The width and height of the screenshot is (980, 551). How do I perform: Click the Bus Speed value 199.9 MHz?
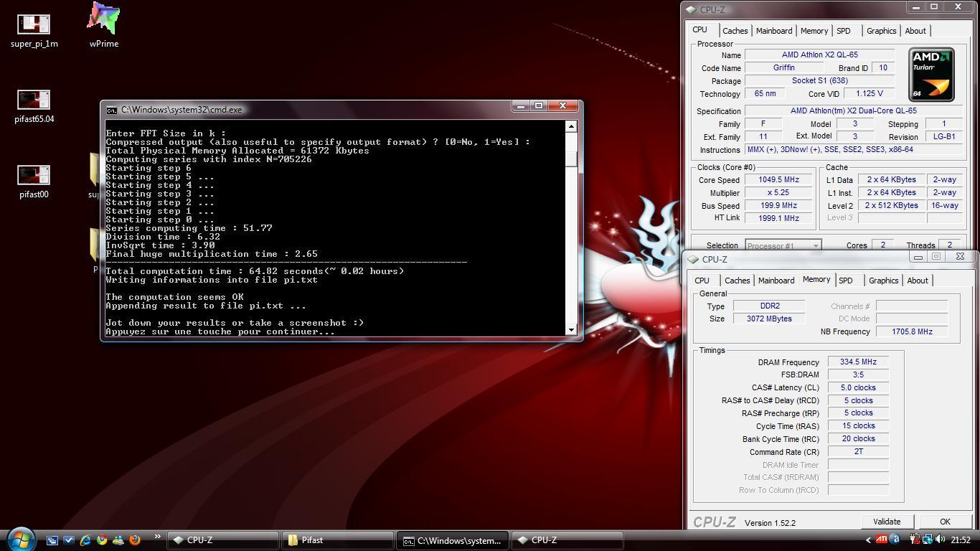778,205
